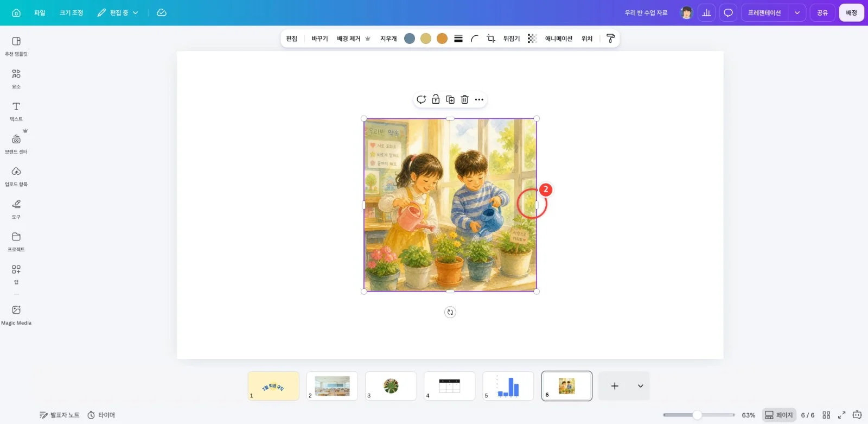This screenshot has height=424, width=868.
Task: Click the zoom slider handle
Action: pos(697,415)
